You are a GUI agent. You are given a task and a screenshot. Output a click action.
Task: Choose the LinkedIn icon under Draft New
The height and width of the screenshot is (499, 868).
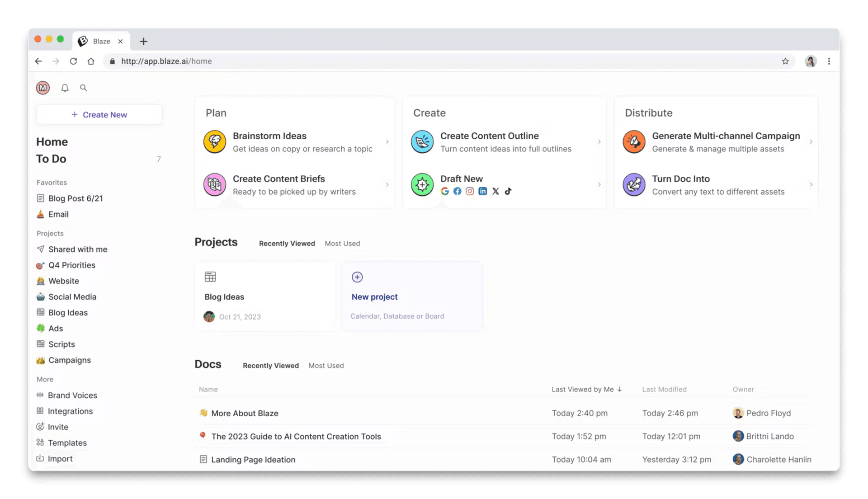[483, 191]
